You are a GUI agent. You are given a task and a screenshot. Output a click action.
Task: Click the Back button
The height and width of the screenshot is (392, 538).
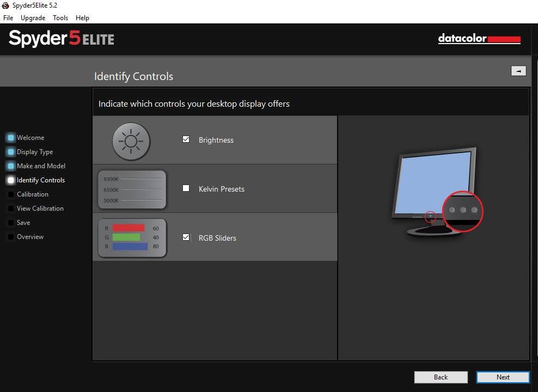441,377
